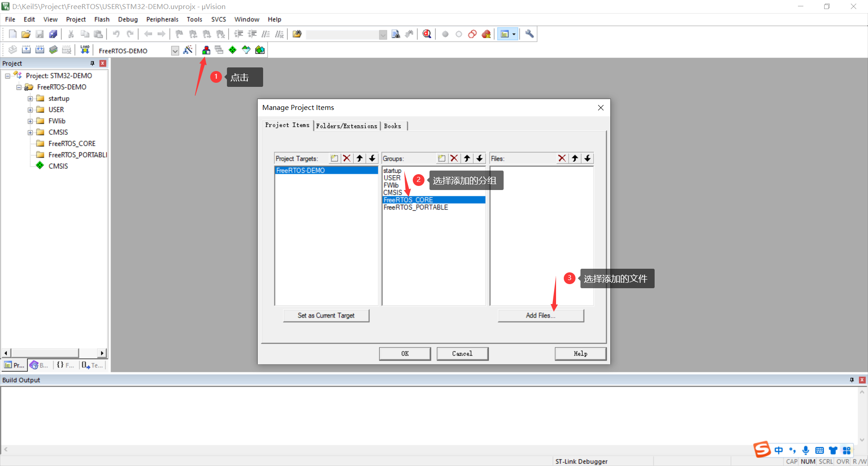Click the Set as Current Target button

[x=326, y=315]
